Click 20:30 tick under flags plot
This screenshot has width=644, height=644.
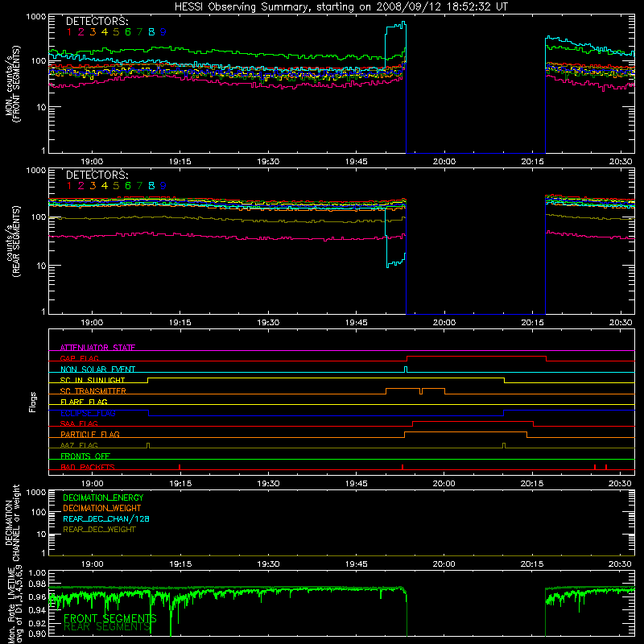coord(620,484)
